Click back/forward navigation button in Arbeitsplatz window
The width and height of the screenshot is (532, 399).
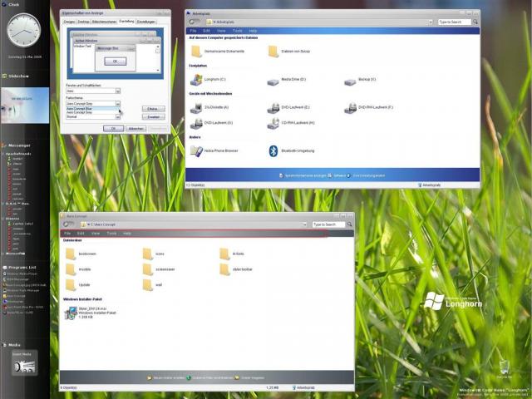(195, 22)
